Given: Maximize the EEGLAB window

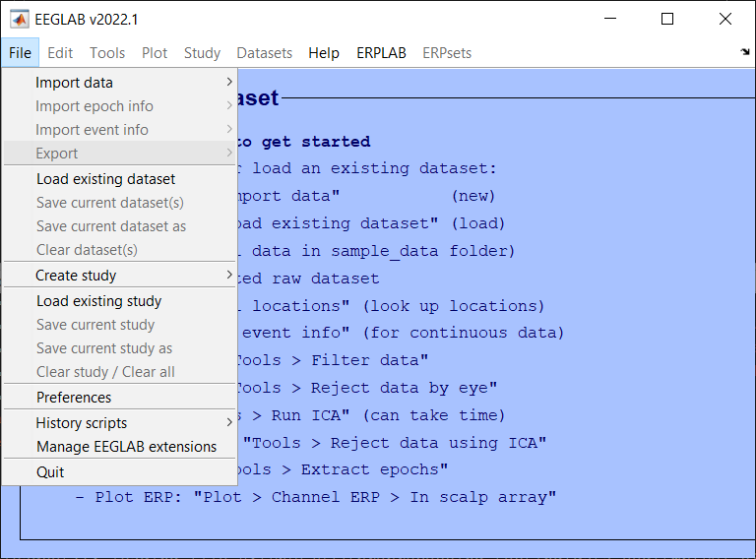Looking at the screenshot, I should [667, 19].
